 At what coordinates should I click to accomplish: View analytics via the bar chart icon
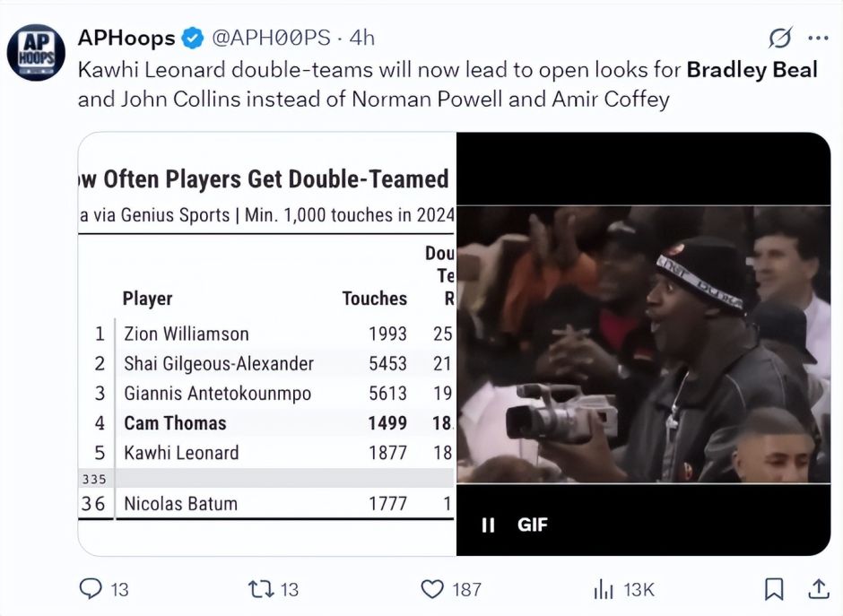[x=604, y=590]
